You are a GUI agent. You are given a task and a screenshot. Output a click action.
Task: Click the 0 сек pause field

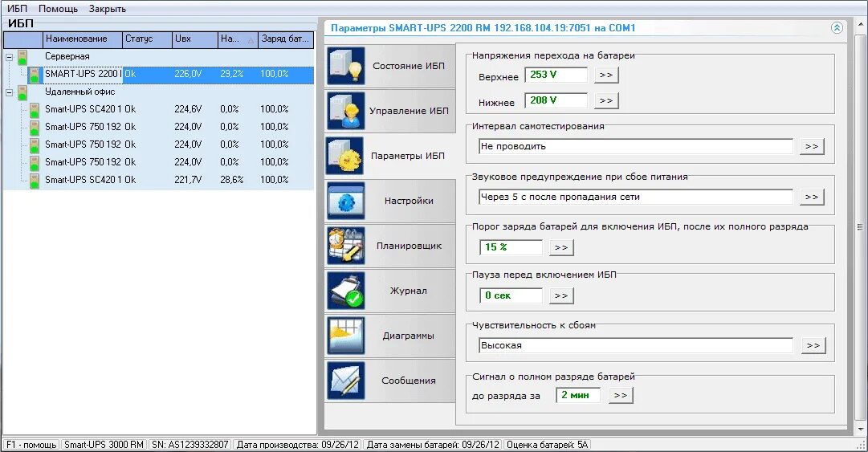tap(511, 295)
